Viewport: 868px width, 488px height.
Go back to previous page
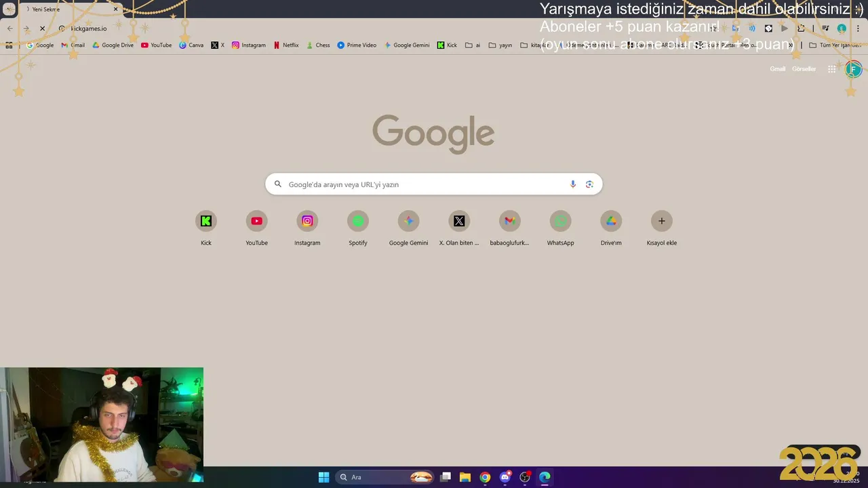(9, 28)
